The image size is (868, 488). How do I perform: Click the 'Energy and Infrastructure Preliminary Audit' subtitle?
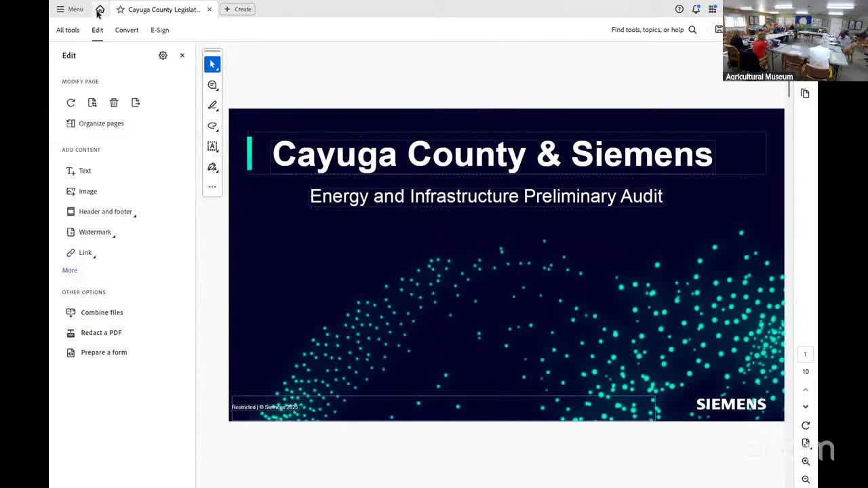[486, 197]
